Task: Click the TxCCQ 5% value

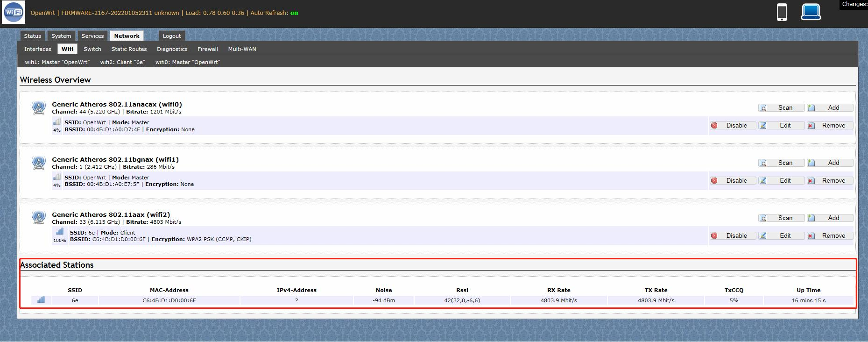Action: pyautogui.click(x=734, y=300)
